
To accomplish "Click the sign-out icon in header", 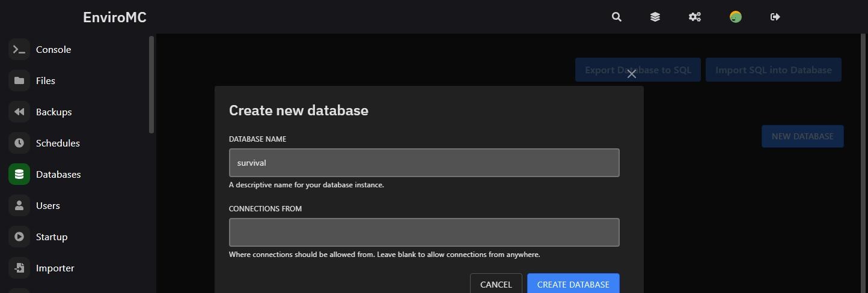I will tap(775, 17).
